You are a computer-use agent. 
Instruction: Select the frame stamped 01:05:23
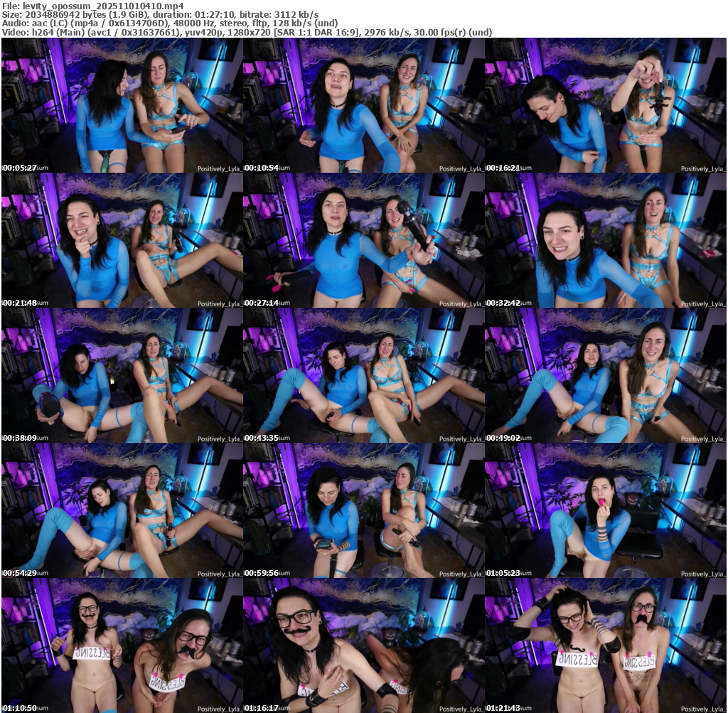pos(606,510)
